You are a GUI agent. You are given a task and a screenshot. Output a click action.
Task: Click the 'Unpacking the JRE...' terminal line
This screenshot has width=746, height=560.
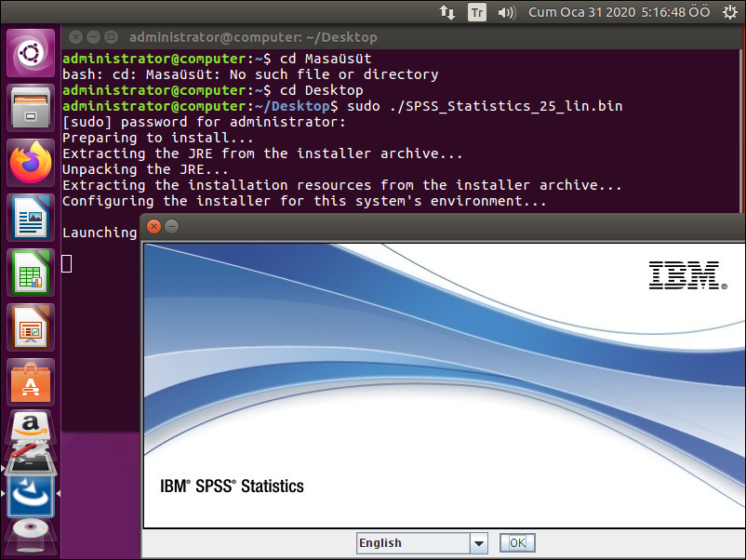[x=145, y=169]
